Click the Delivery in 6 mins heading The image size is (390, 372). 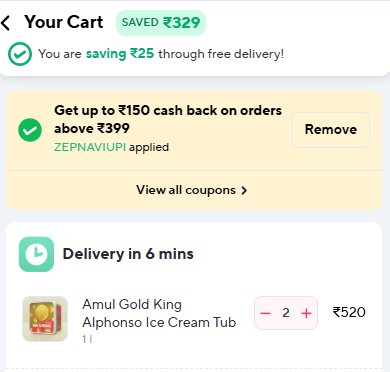click(x=128, y=254)
